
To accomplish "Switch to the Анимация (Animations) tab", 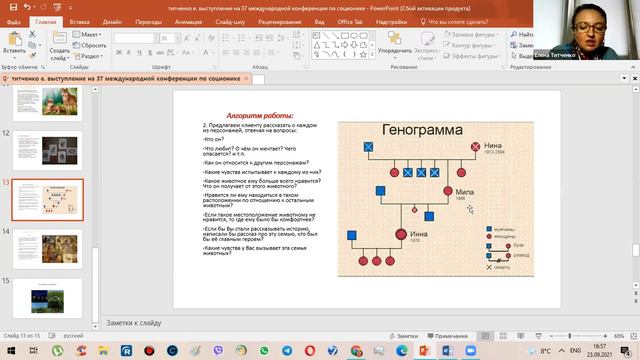I will point(188,22).
